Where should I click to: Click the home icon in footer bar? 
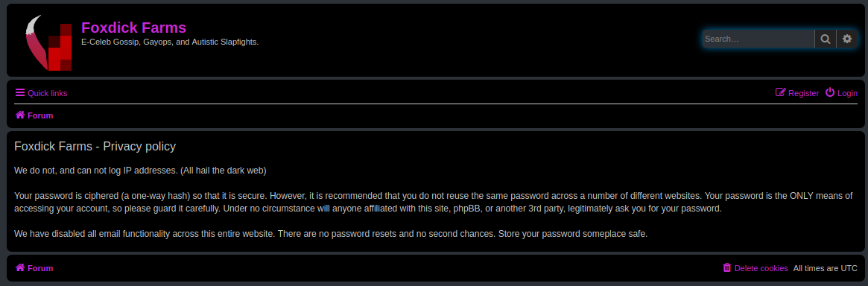click(x=20, y=267)
